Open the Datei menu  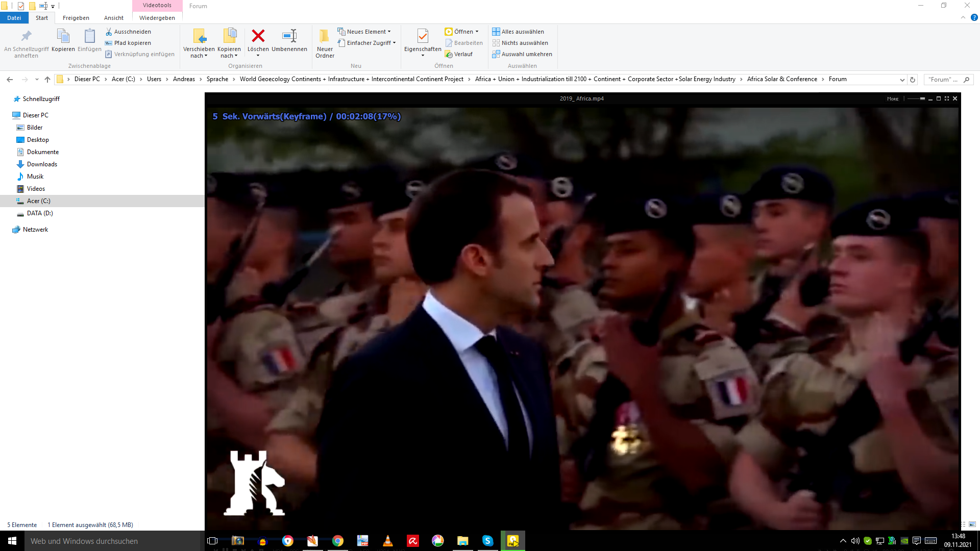(14, 18)
